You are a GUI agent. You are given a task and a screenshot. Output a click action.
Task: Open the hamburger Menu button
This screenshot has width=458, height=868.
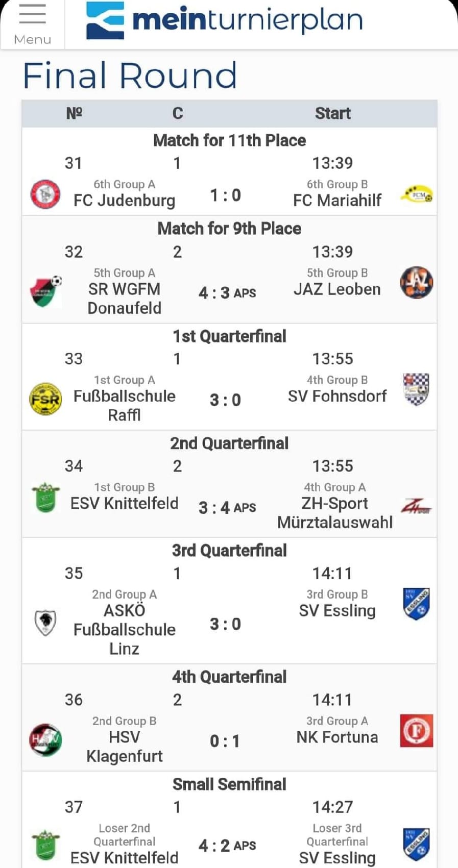point(32,24)
